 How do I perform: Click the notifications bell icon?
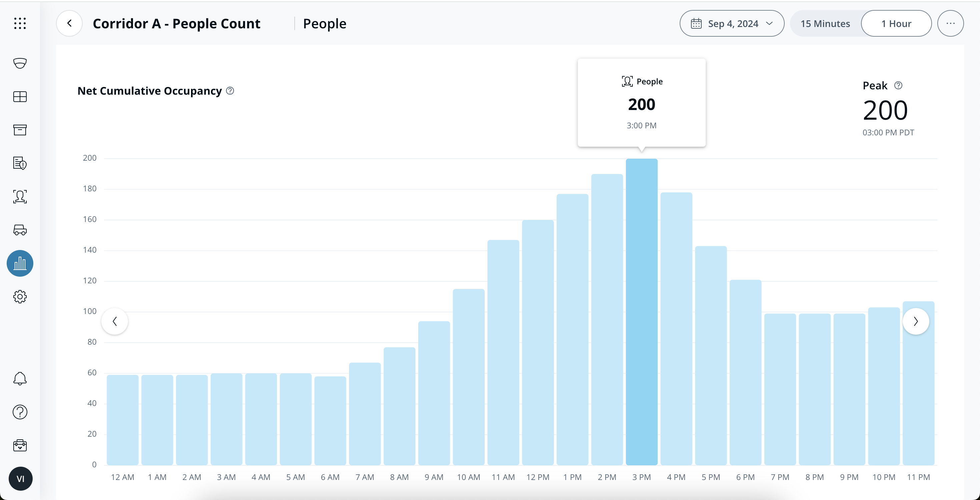click(x=19, y=378)
